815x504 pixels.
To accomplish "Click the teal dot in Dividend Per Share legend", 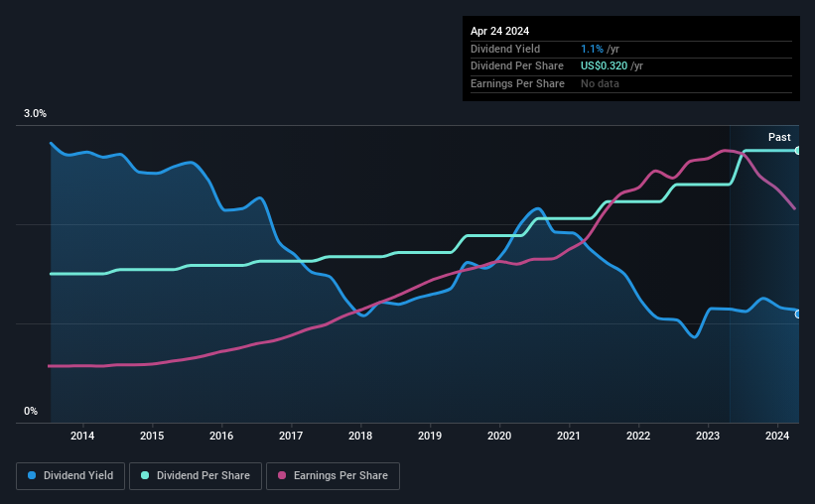I will [145, 476].
